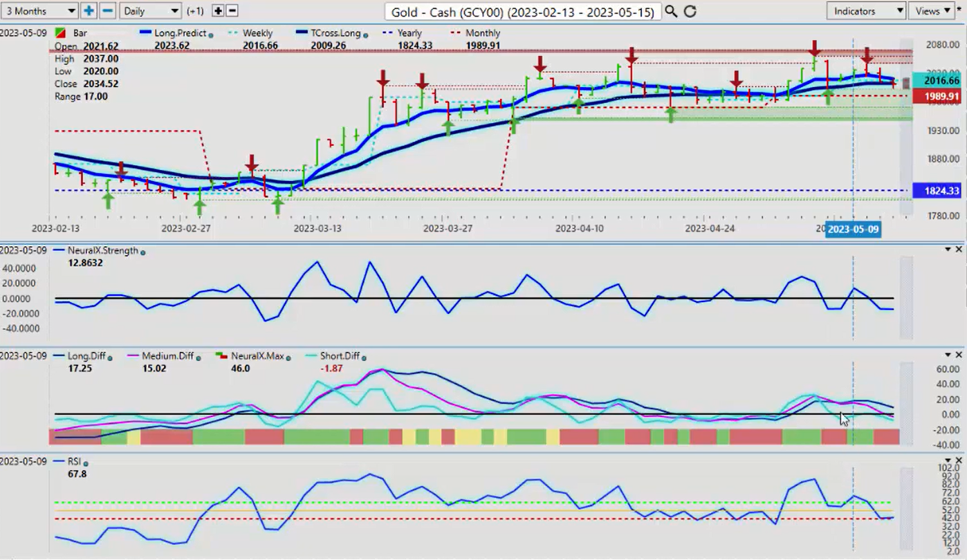Close the Long.Diff indicator panel
This screenshot has width=967, height=560.
pyautogui.click(x=959, y=355)
